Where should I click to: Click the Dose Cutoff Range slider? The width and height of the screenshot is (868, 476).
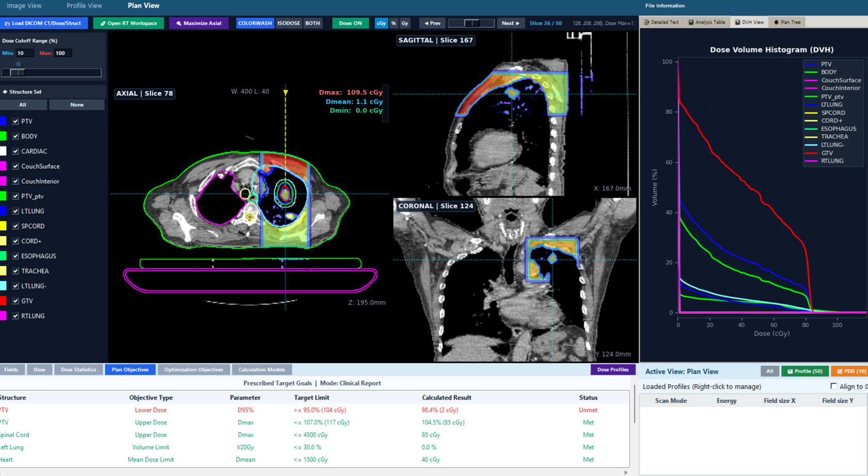[51, 73]
